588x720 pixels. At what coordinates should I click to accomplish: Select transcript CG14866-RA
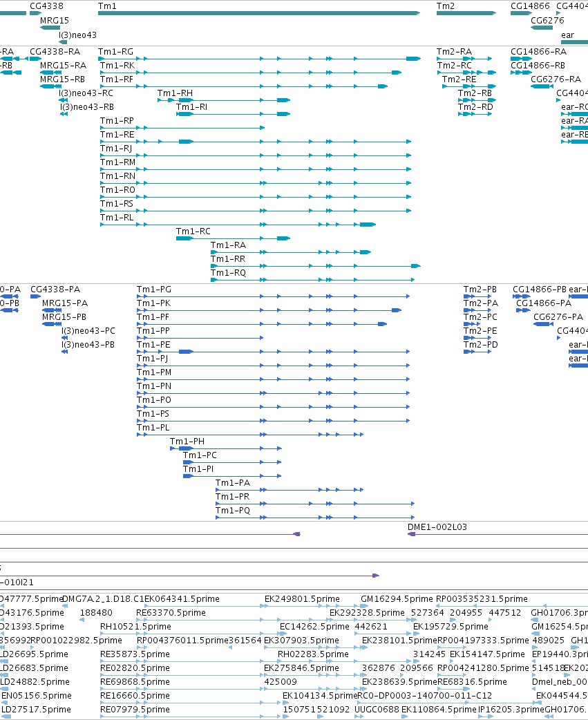522,59
